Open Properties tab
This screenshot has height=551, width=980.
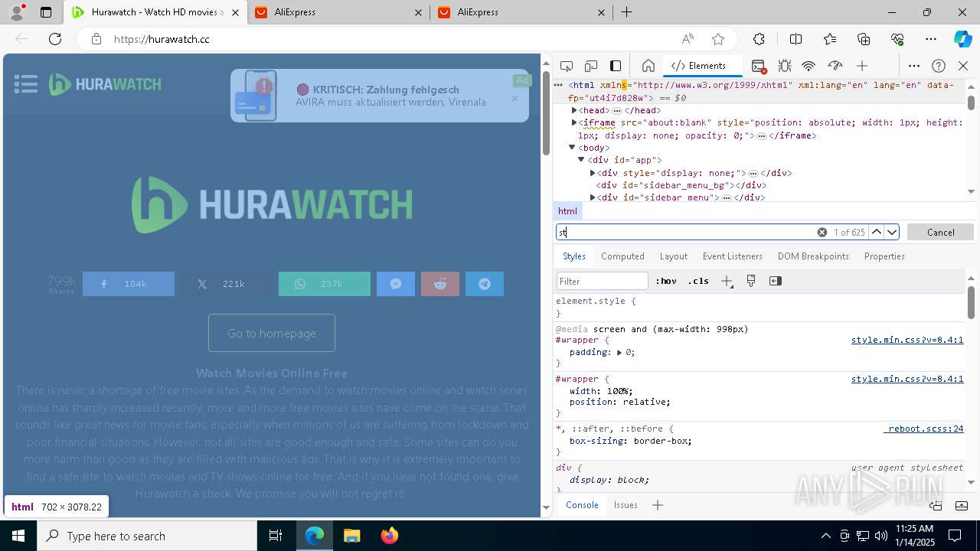click(x=884, y=256)
